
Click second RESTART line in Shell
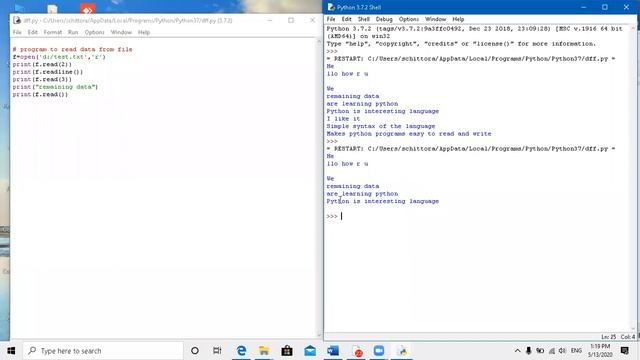pyautogui.click(x=471, y=149)
